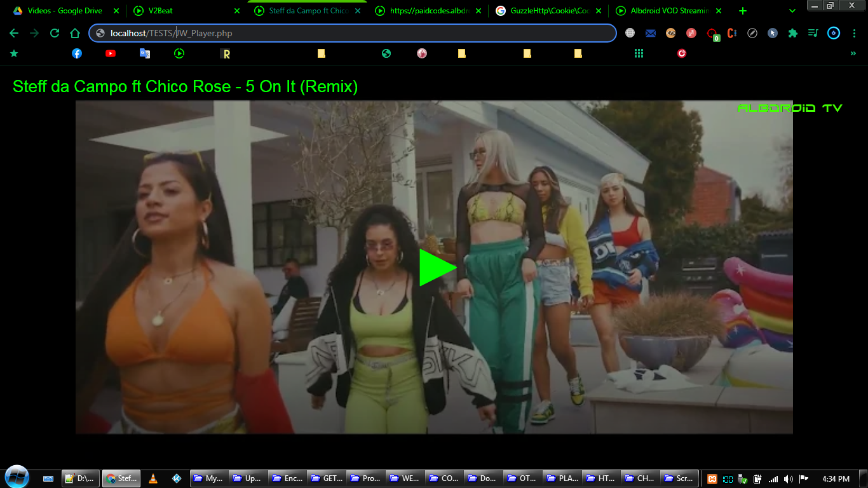This screenshot has width=868, height=488.
Task: Open the green globe bookmark
Action: (386, 53)
